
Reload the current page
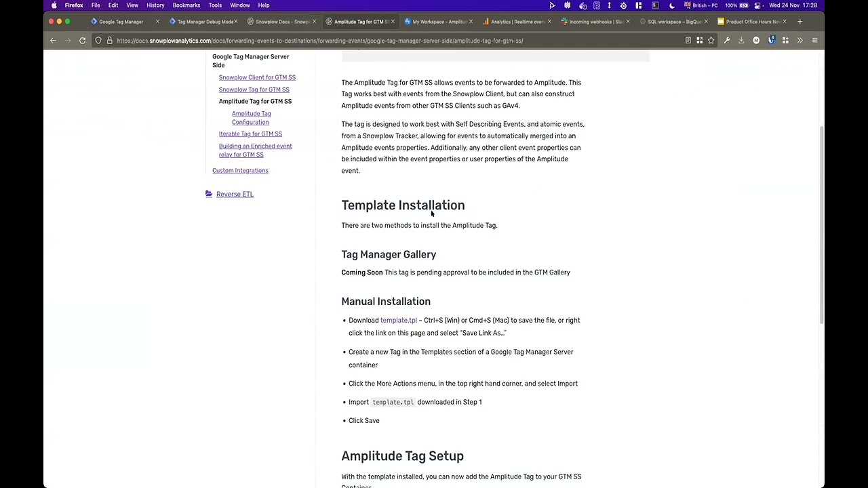point(83,41)
